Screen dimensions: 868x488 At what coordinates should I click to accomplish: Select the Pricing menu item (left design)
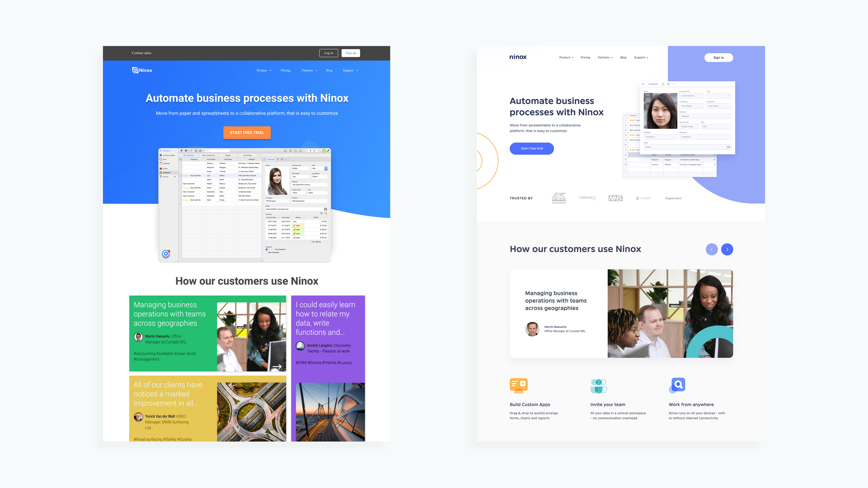(x=285, y=70)
